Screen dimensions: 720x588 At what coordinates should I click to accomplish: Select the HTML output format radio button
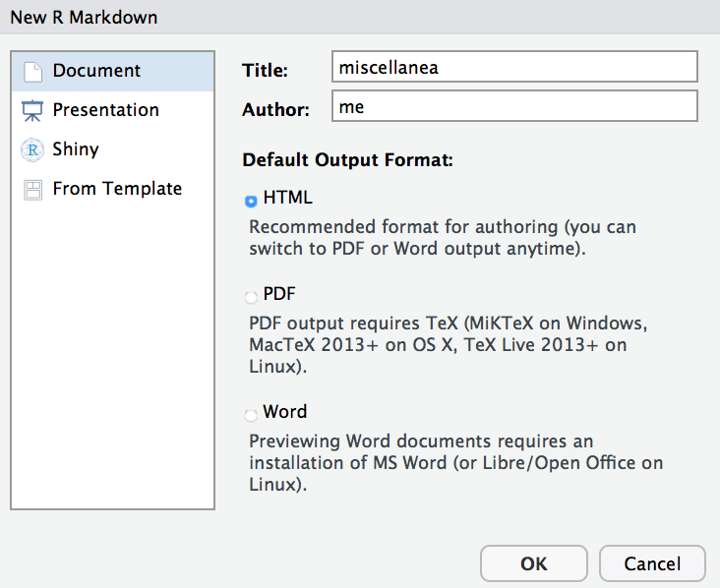(251, 201)
